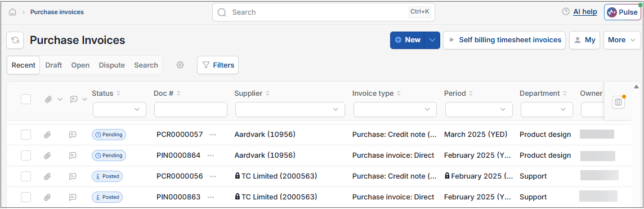Screen dimensions: 644x209
Task: Open the column chooser icon with orange dot
Action: point(618,102)
